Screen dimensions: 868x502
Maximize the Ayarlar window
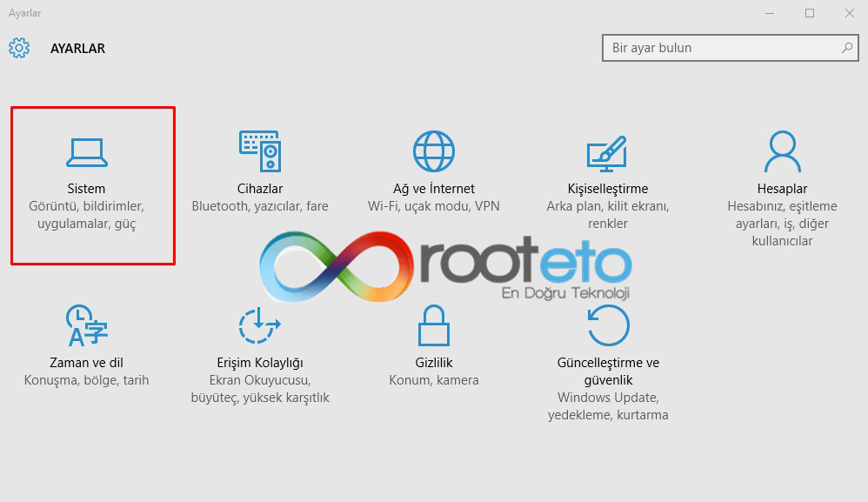coord(810,13)
